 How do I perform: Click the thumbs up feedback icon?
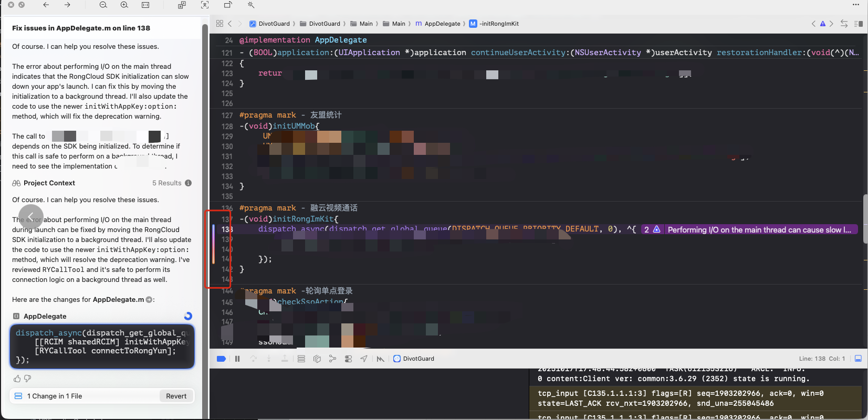coord(17,379)
